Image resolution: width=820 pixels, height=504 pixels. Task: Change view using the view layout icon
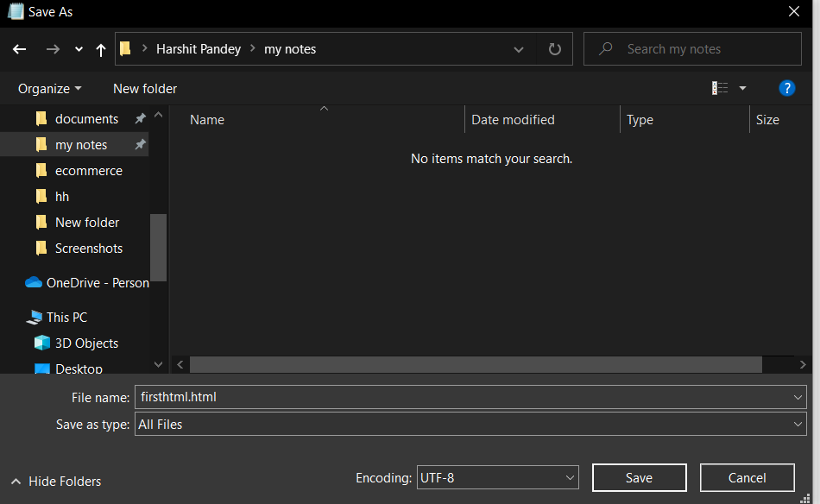[x=720, y=88]
